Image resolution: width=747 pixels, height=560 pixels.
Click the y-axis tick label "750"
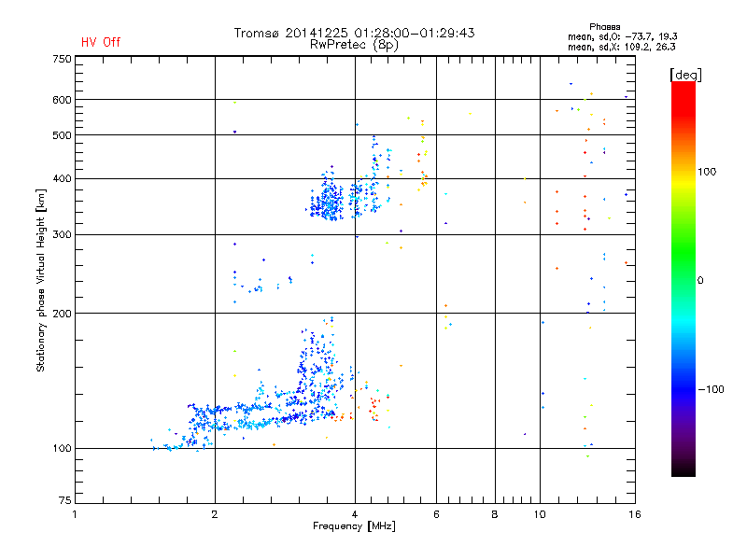click(62, 59)
